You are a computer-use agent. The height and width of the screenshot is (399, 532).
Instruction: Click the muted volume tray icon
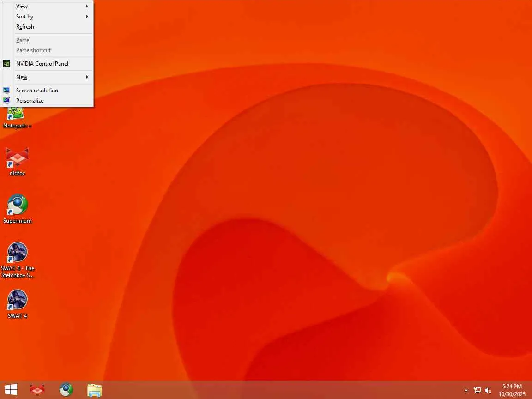488,391
